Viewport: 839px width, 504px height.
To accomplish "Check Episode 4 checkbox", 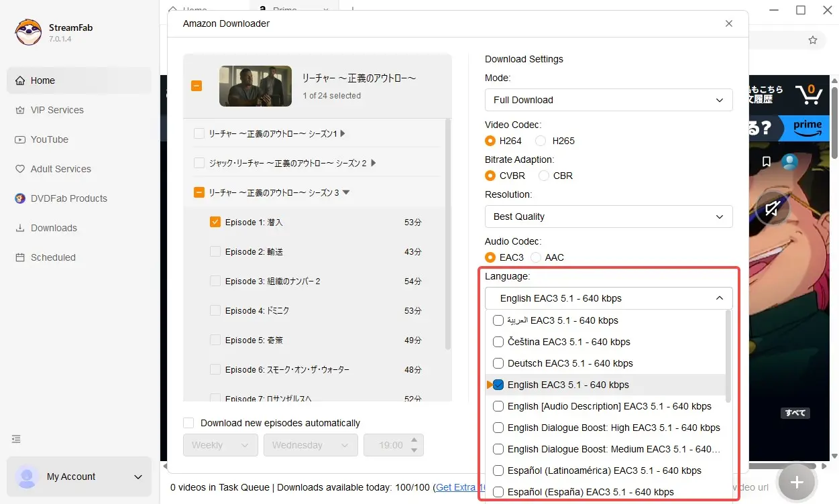I will pos(215,310).
